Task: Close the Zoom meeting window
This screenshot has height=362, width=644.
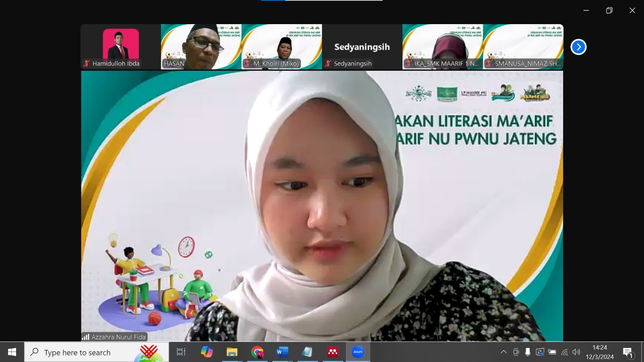Action: pyautogui.click(x=632, y=10)
